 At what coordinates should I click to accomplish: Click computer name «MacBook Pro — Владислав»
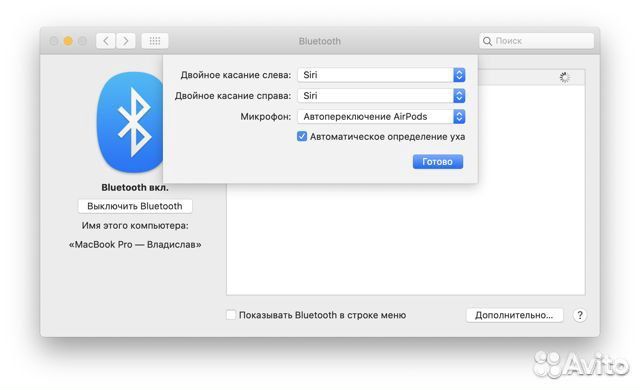135,244
